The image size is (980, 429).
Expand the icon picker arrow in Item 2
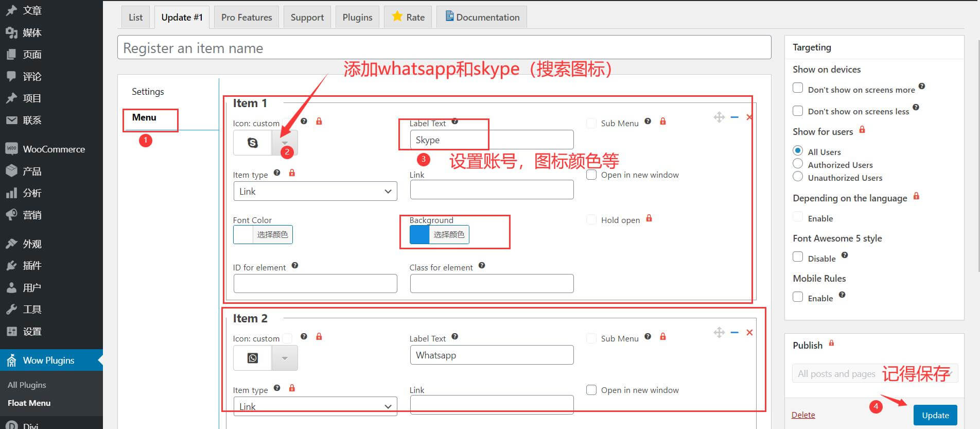[x=285, y=358]
